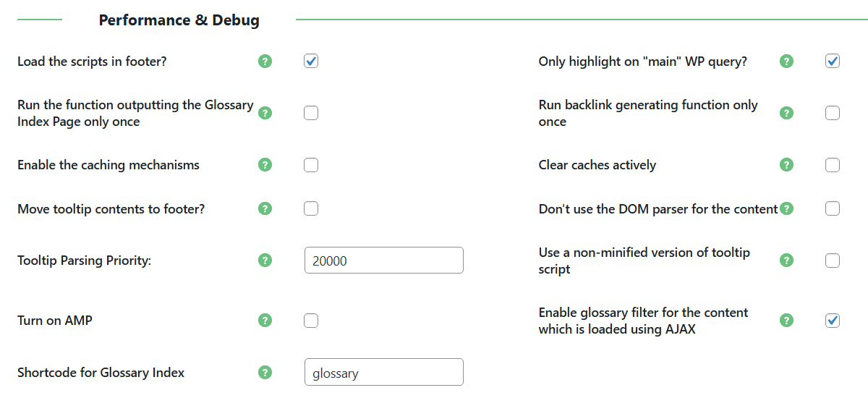868x398 pixels.
Task: Enable Move tooltip contents to footer checkbox
Action: (x=311, y=209)
